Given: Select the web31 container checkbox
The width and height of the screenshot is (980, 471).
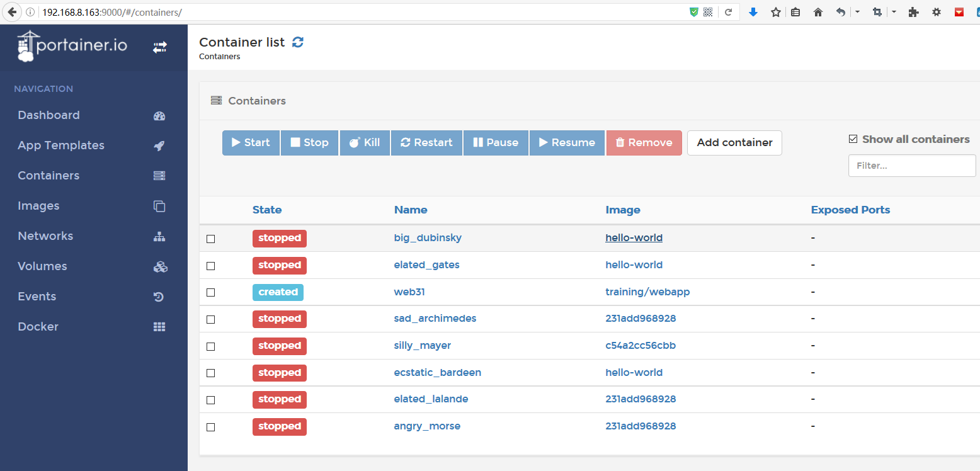Looking at the screenshot, I should coord(211,293).
